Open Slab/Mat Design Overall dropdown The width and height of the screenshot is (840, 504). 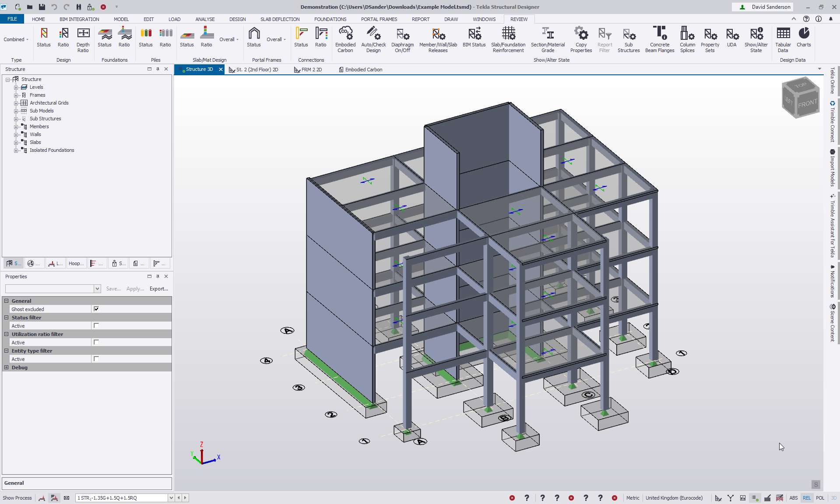tap(229, 39)
